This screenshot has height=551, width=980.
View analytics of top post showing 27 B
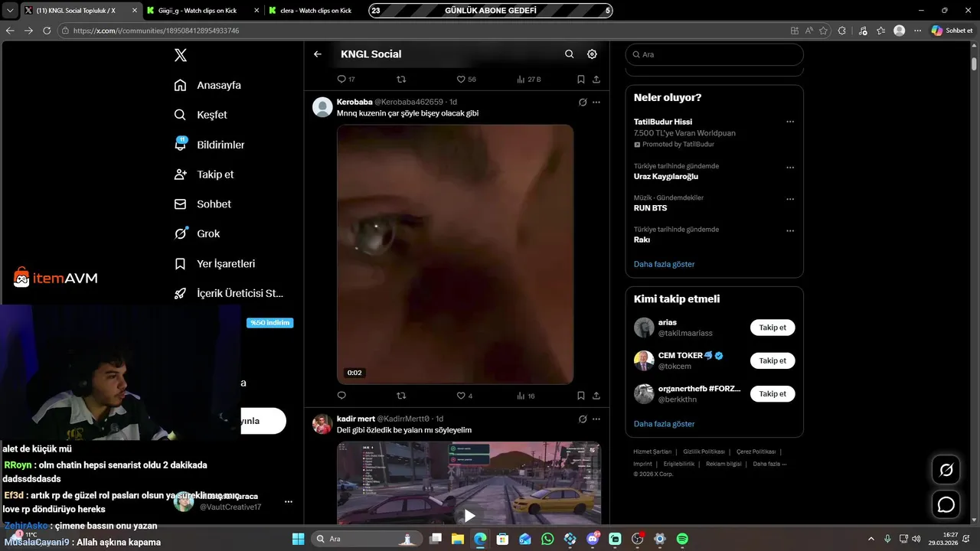pos(529,79)
